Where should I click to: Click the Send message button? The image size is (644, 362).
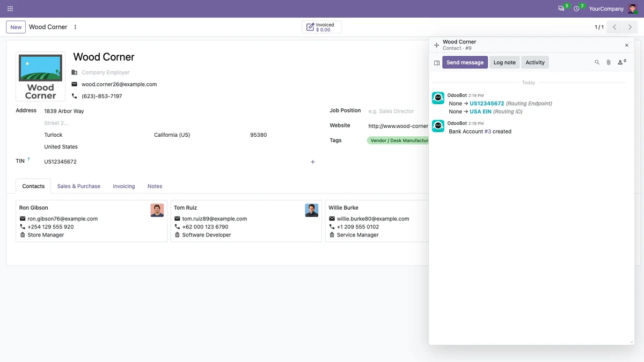coord(465,62)
